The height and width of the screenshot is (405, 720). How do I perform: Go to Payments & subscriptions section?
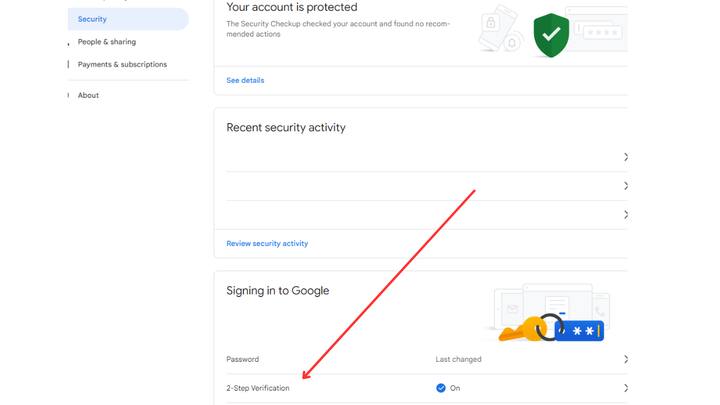pyautogui.click(x=122, y=65)
